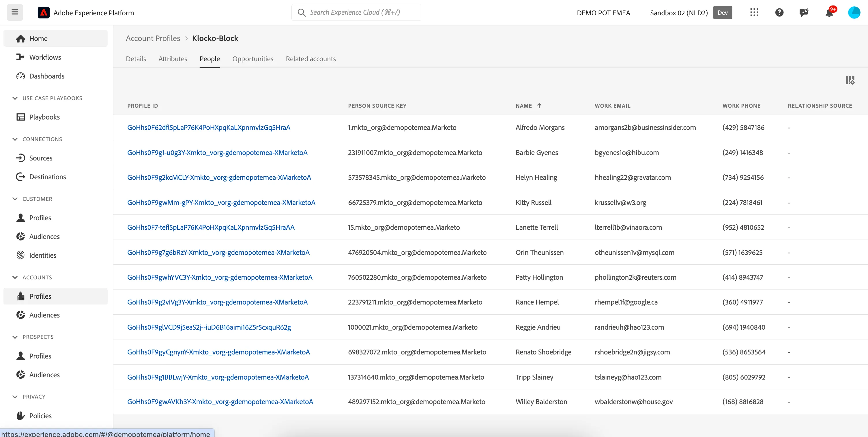The width and height of the screenshot is (868, 437).
Task: Open the column settings icon
Action: point(850,80)
